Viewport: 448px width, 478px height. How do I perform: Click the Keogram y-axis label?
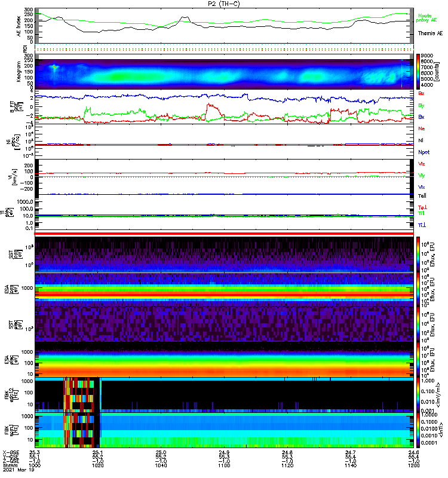[x=19, y=71]
